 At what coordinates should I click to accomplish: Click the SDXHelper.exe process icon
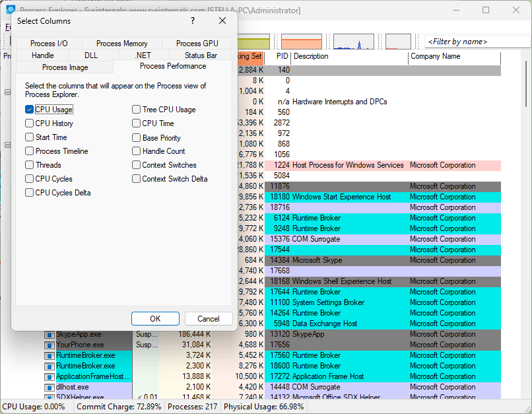point(49,396)
